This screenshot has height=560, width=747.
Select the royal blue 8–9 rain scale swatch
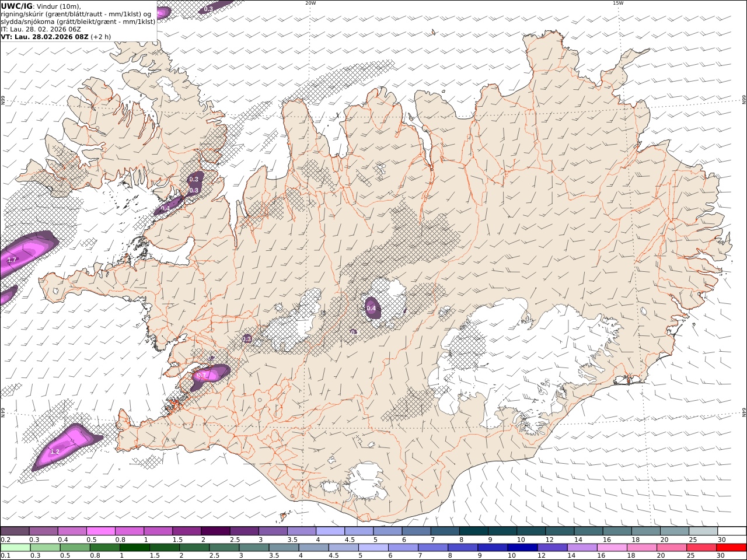[x=462, y=548]
